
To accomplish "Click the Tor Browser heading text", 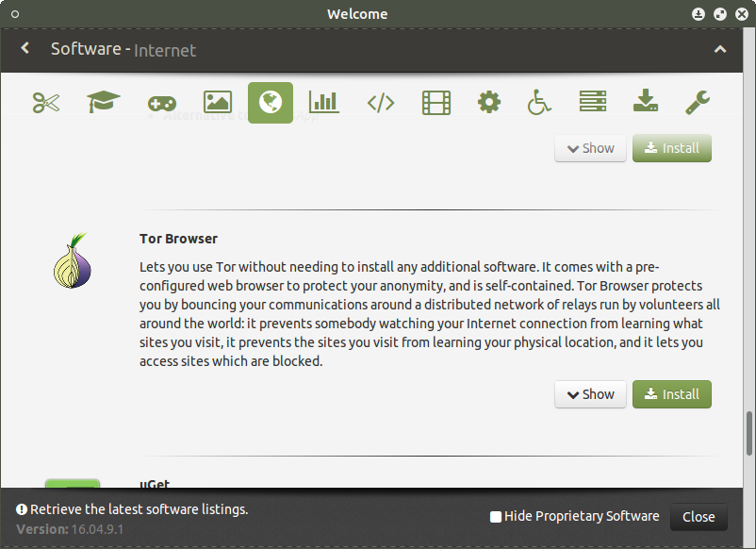I will pos(178,239).
